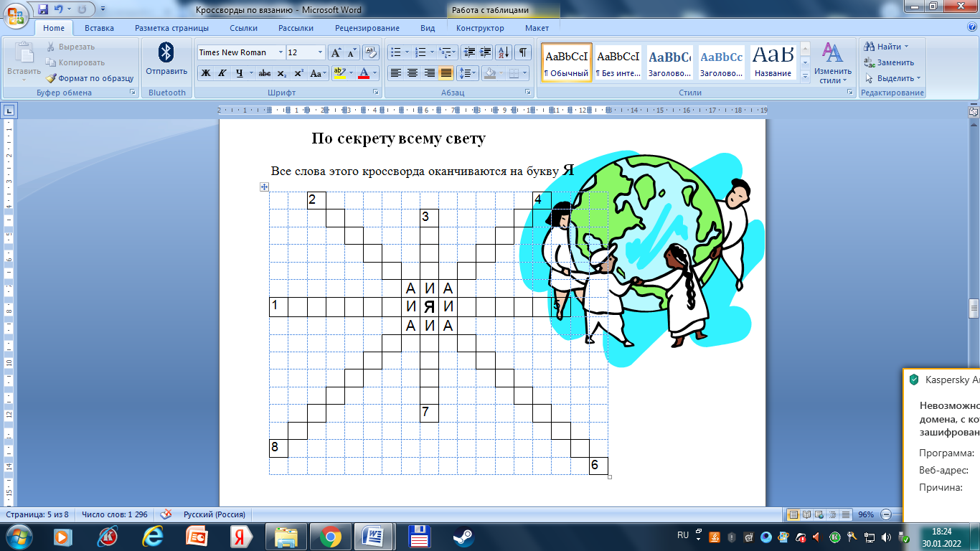This screenshot has width=980, height=551.
Task: Apply strikethrough formatting with abc button
Action: pyautogui.click(x=264, y=73)
